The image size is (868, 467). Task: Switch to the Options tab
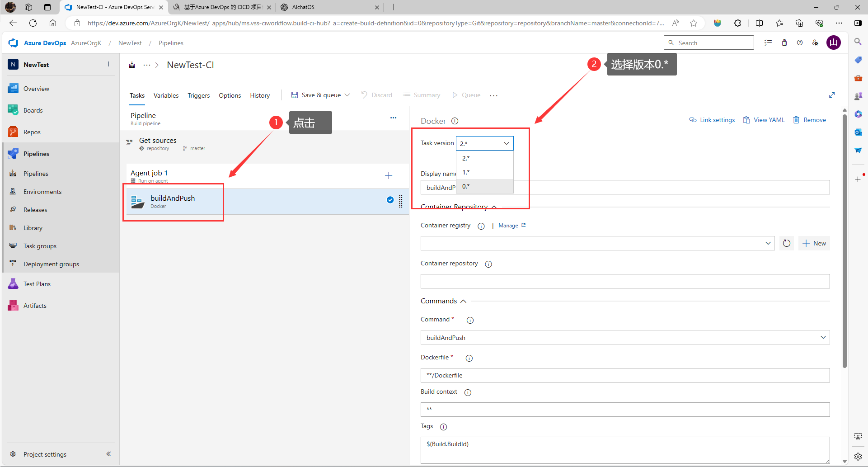[230, 95]
